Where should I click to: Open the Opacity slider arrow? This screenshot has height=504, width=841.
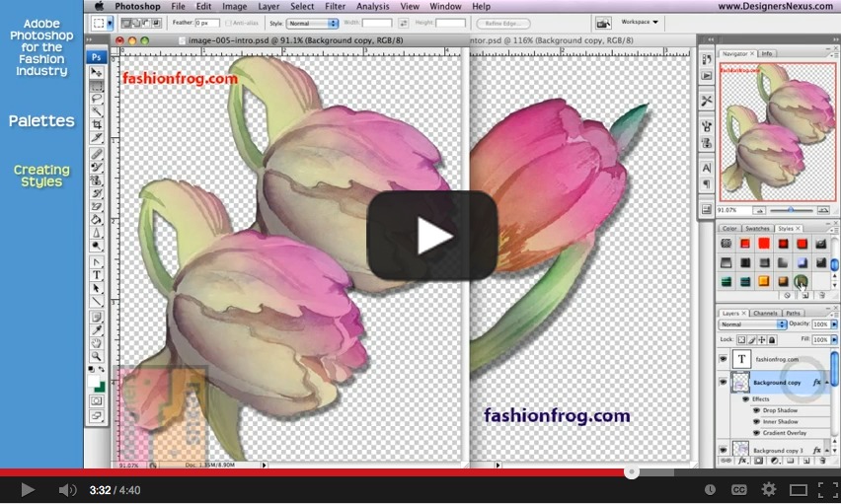834,324
